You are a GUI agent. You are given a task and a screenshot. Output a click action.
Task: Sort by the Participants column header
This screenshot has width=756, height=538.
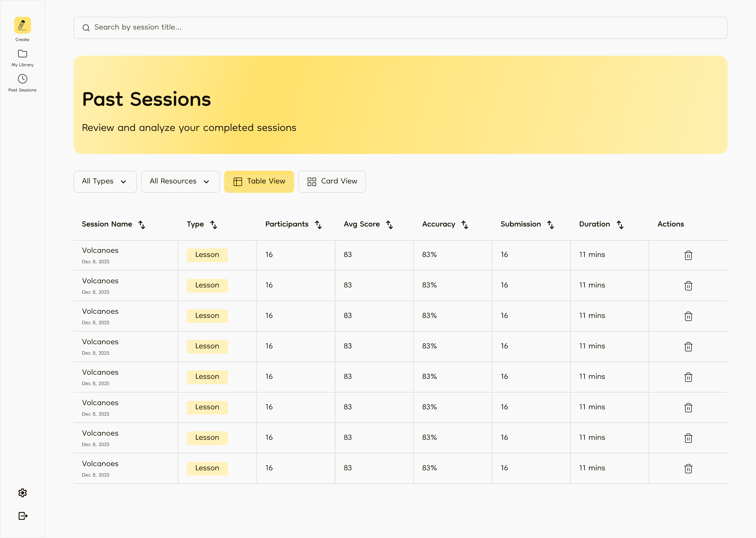pyautogui.click(x=287, y=224)
